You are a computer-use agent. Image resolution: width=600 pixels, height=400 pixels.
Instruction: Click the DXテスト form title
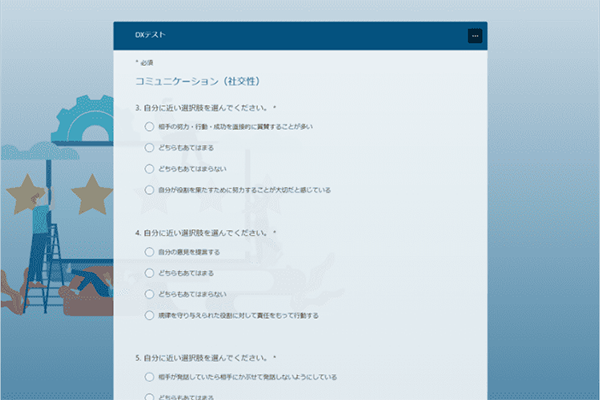(151, 36)
